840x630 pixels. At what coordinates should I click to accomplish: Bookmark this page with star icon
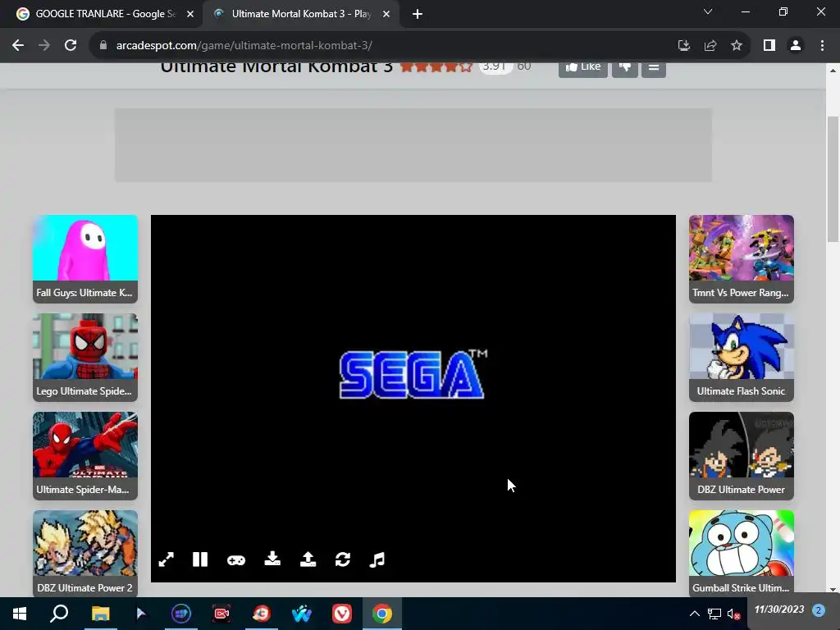click(x=737, y=46)
